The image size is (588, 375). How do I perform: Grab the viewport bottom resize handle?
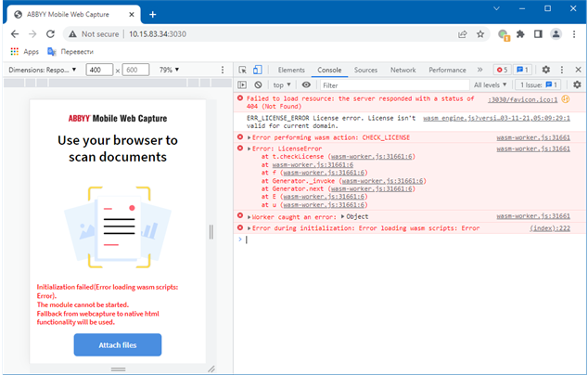(x=118, y=369)
